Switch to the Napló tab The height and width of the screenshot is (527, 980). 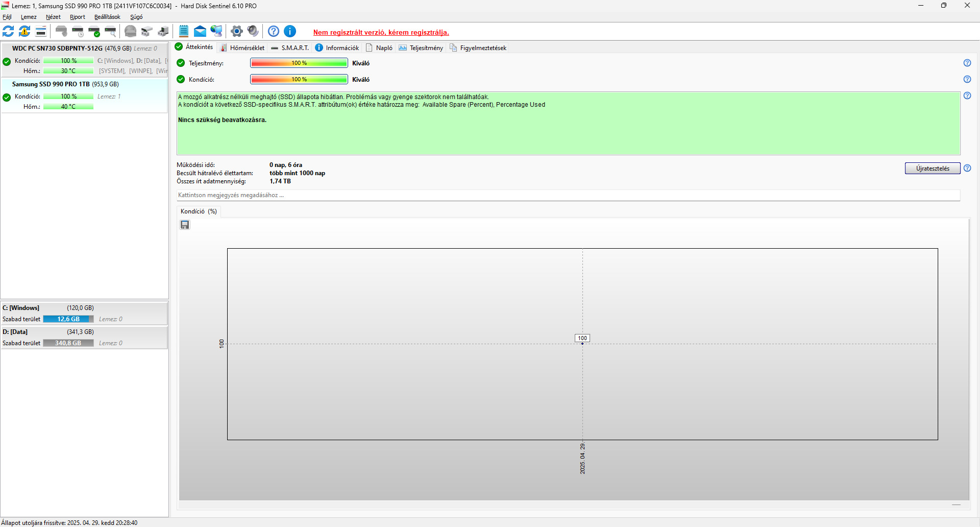(379, 47)
